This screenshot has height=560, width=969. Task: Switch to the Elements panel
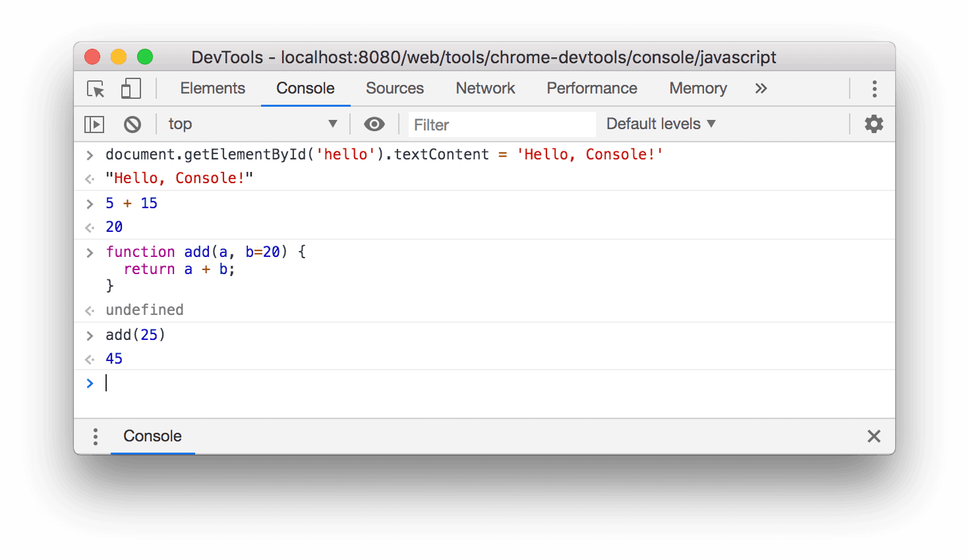click(x=212, y=88)
